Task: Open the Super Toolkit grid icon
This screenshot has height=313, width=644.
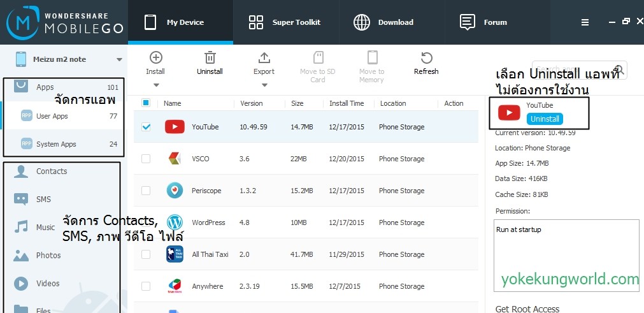Action: click(x=256, y=22)
